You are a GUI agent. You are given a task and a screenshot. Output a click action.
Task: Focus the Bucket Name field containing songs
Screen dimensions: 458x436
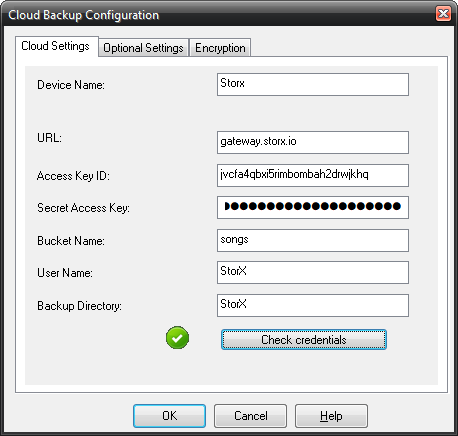(313, 240)
